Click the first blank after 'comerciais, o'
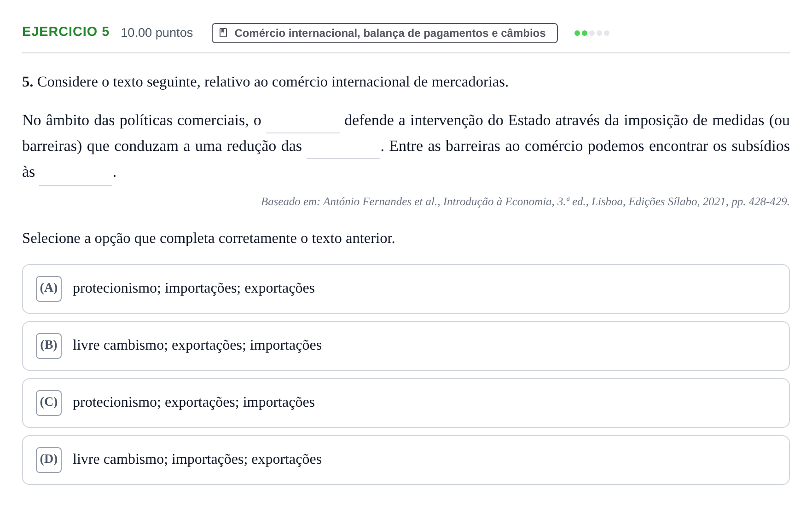Screen dimensions: 812x507 click(x=303, y=121)
